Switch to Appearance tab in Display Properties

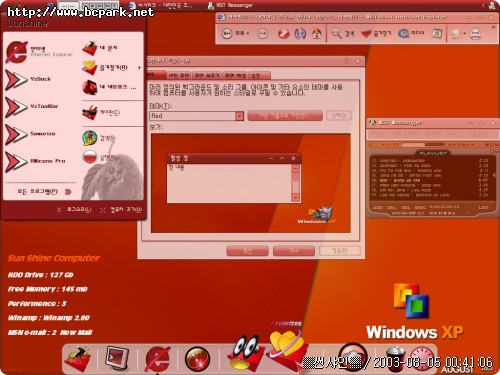[x=235, y=75]
